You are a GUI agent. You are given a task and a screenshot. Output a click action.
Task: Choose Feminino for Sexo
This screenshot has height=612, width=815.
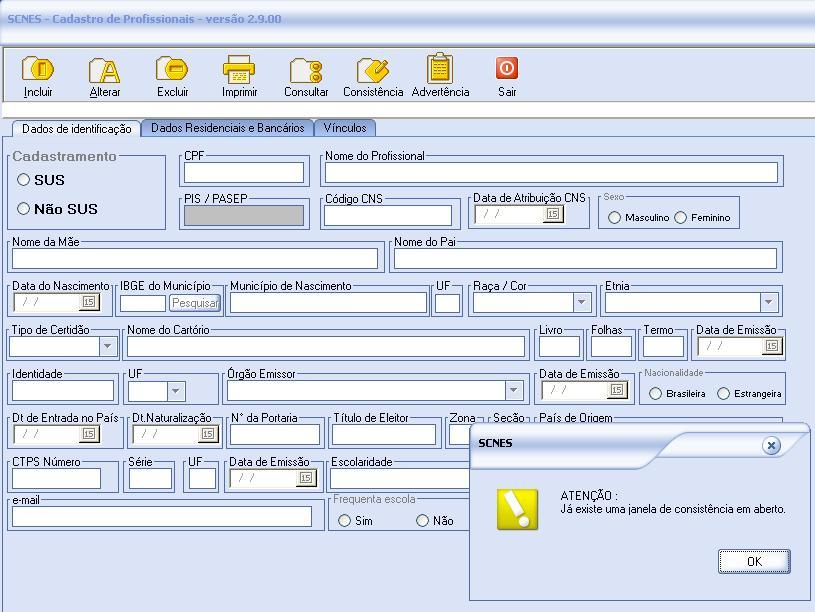[681, 218]
